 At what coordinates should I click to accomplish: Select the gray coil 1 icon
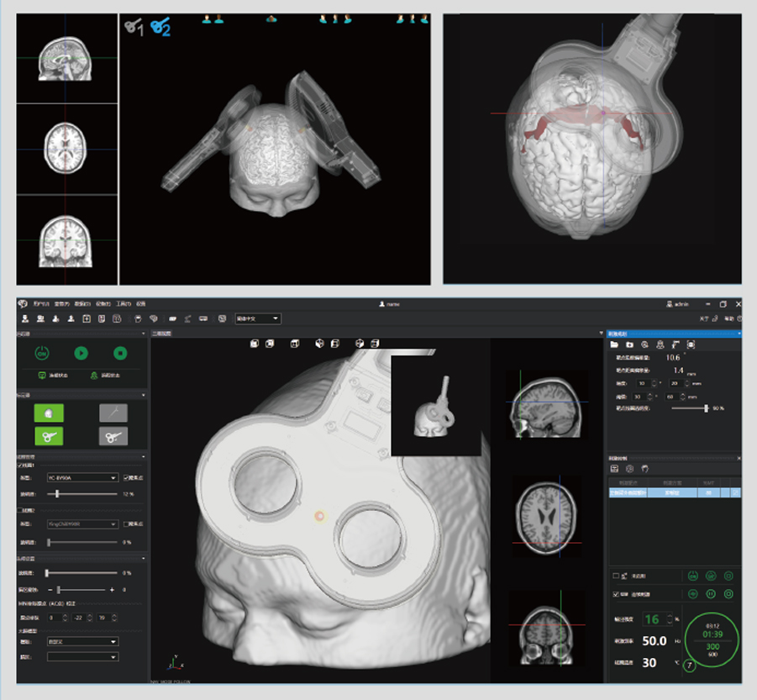134,27
